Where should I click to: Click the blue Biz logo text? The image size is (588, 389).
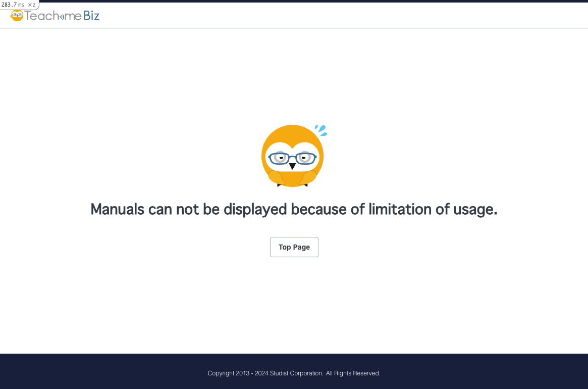tap(91, 16)
